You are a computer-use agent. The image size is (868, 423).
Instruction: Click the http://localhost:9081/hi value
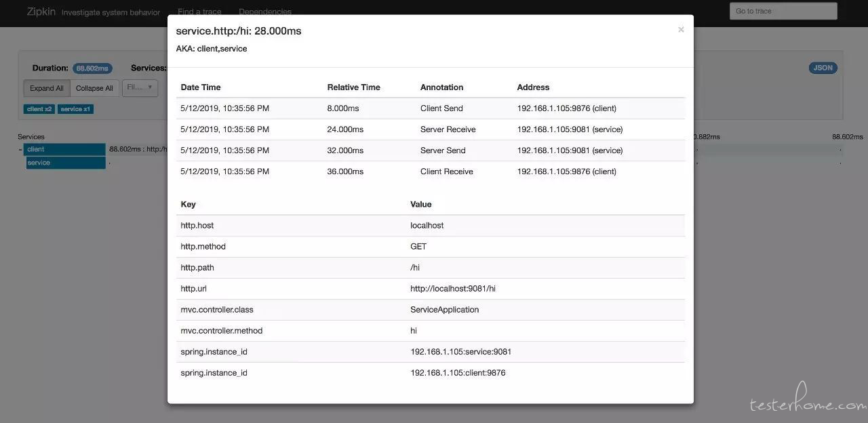tap(453, 288)
